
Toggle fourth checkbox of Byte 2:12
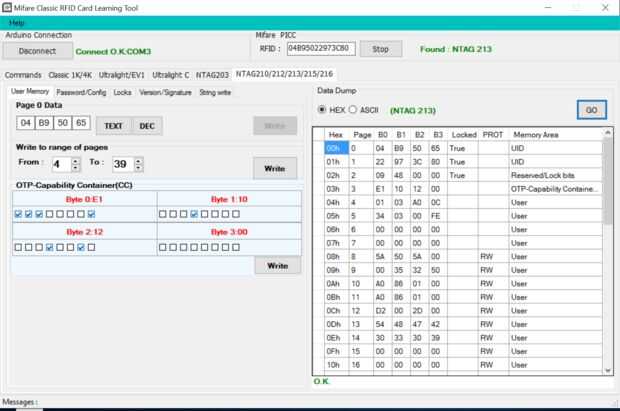[49, 247]
